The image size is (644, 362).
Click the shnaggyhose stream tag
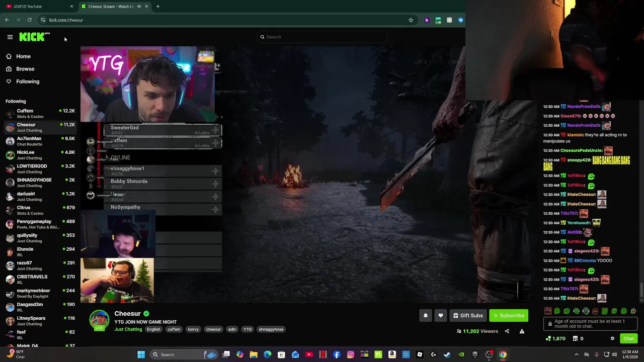click(x=271, y=329)
